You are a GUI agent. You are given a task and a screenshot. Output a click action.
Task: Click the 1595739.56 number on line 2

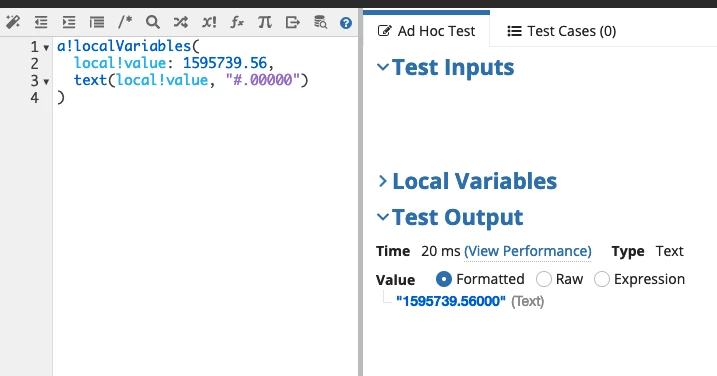point(225,63)
